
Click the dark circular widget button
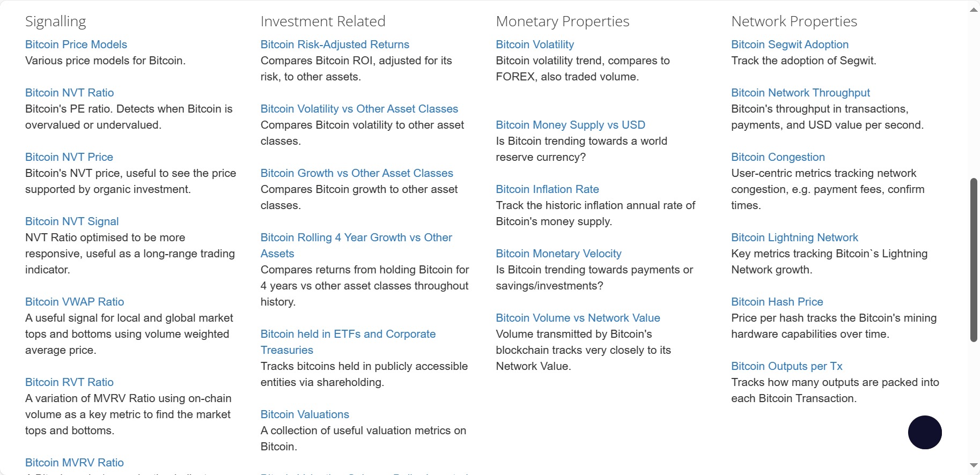click(x=924, y=432)
